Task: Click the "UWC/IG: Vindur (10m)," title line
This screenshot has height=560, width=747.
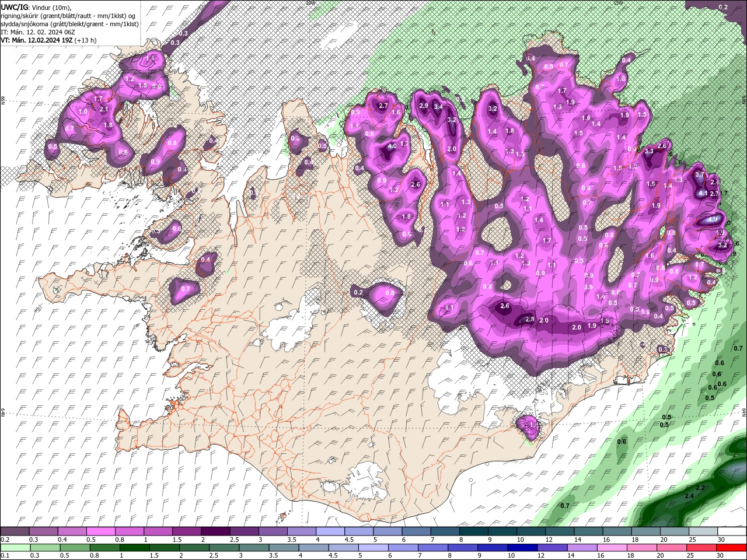Action: click(36, 7)
